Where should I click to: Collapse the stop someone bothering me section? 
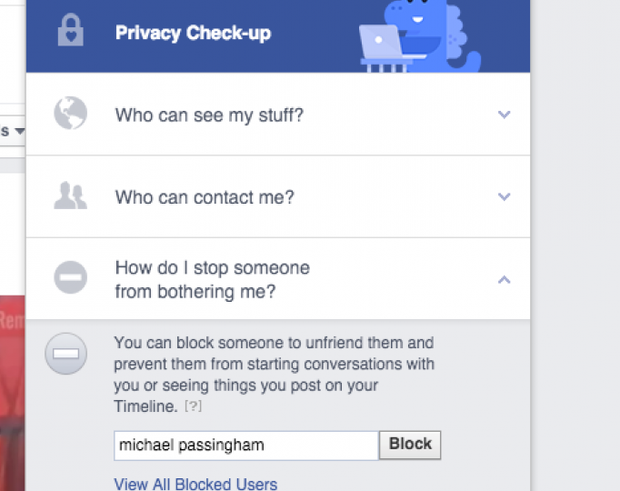[x=504, y=280]
